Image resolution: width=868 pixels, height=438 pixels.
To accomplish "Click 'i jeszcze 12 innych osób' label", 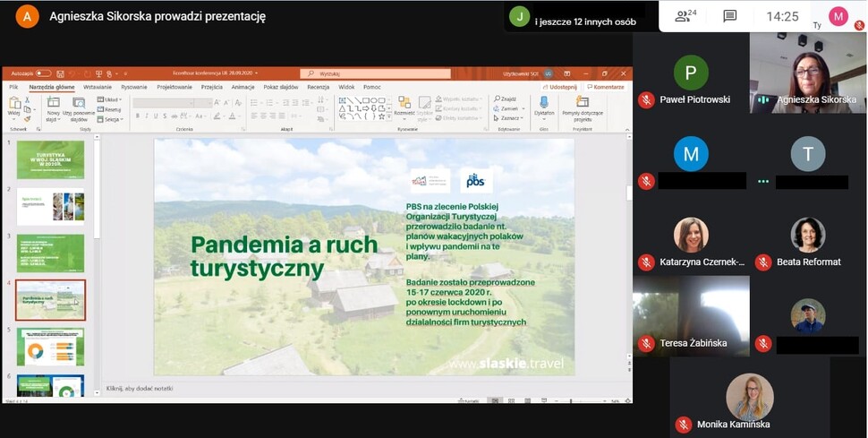I will click(x=585, y=22).
